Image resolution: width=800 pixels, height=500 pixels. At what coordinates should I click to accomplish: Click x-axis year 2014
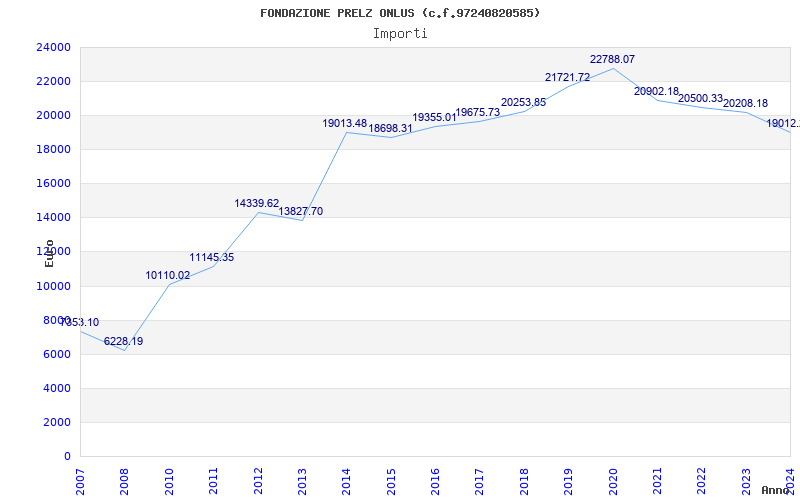pos(346,481)
